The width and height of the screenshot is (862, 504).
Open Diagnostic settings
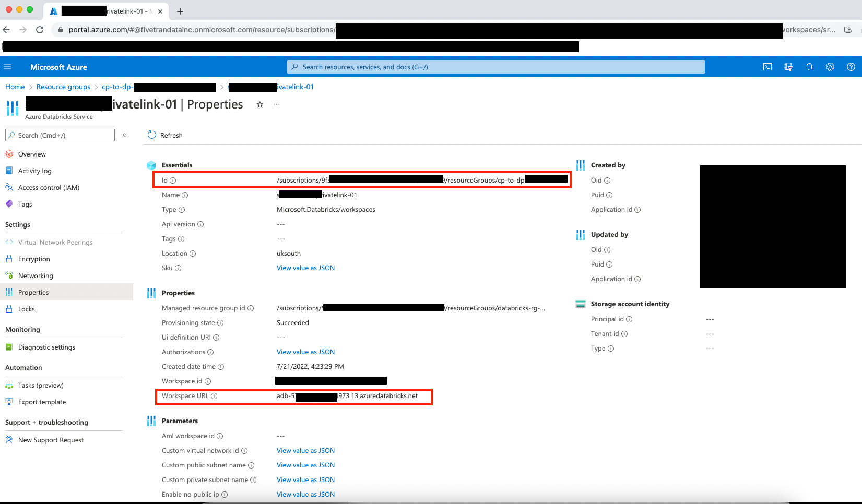[46, 347]
